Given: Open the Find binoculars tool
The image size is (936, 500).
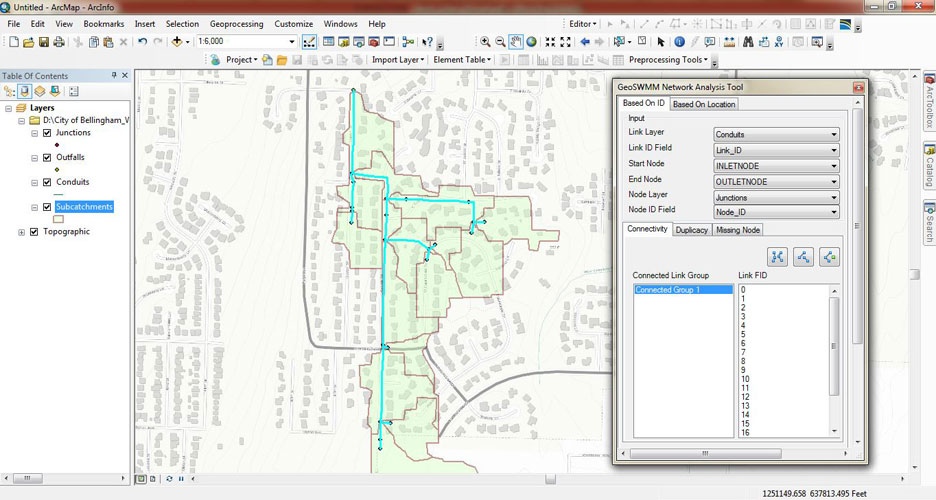Looking at the screenshot, I should pyautogui.click(x=748, y=42).
